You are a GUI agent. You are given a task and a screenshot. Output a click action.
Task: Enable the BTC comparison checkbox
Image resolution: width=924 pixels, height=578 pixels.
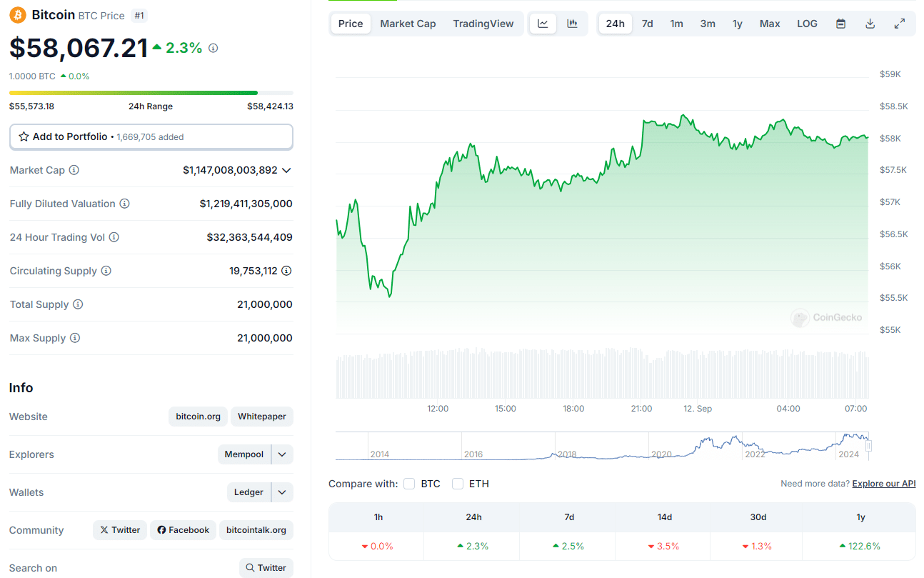coord(409,484)
